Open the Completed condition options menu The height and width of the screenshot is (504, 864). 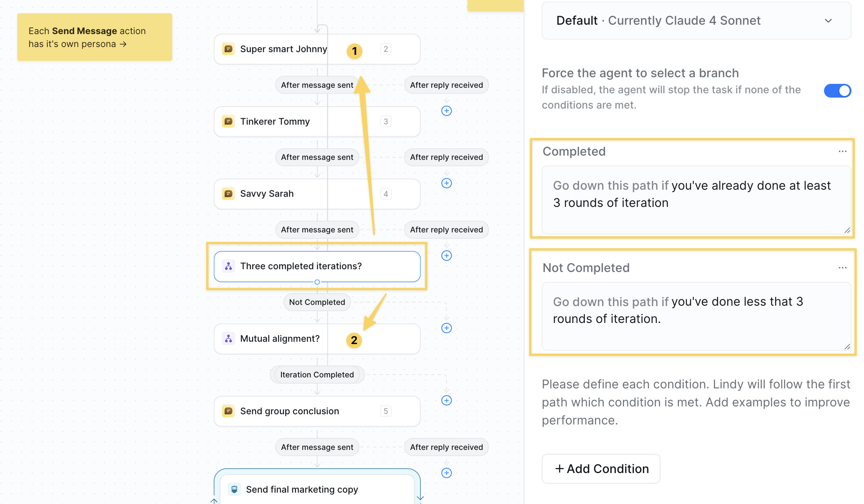[x=842, y=151]
